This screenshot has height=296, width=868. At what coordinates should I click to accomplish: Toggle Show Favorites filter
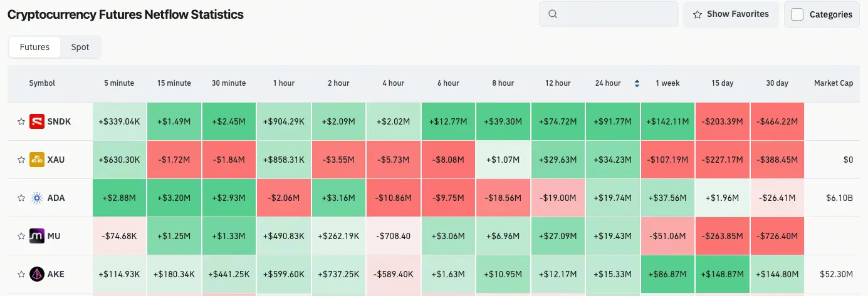(731, 14)
